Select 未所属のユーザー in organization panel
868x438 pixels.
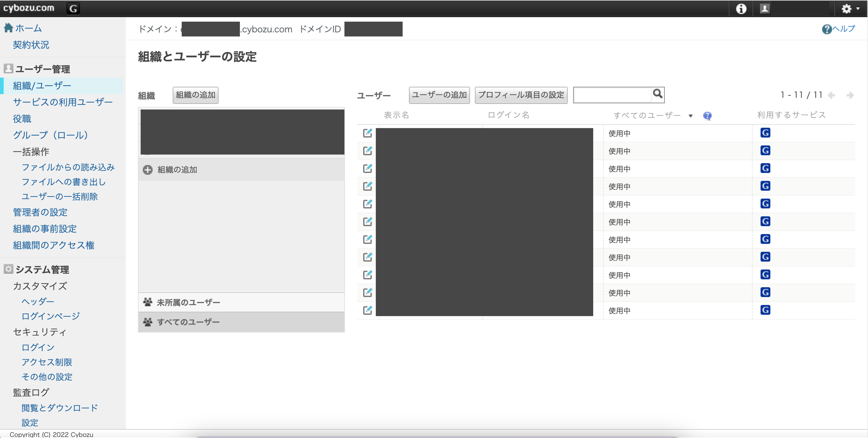click(188, 303)
